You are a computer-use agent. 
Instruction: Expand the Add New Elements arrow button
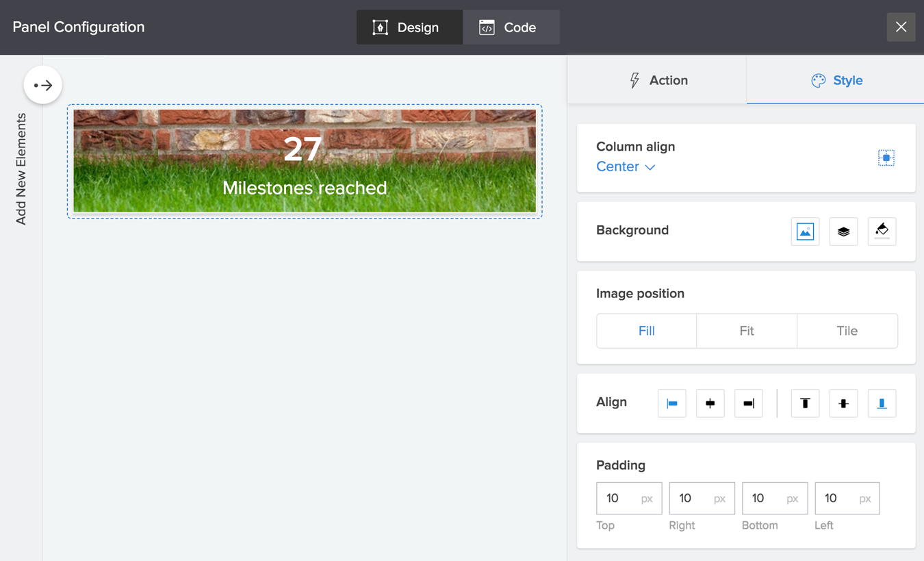click(x=43, y=86)
